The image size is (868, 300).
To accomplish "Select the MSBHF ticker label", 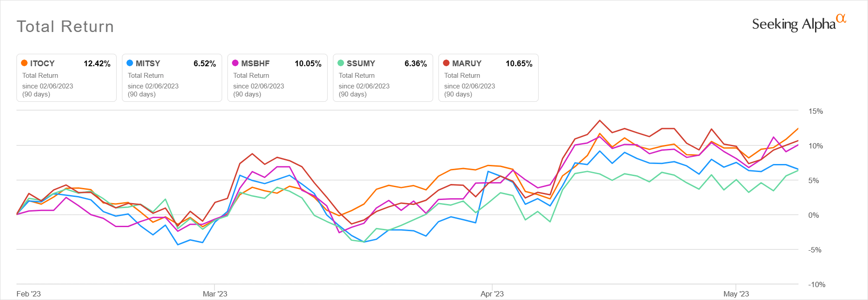I will pos(256,64).
